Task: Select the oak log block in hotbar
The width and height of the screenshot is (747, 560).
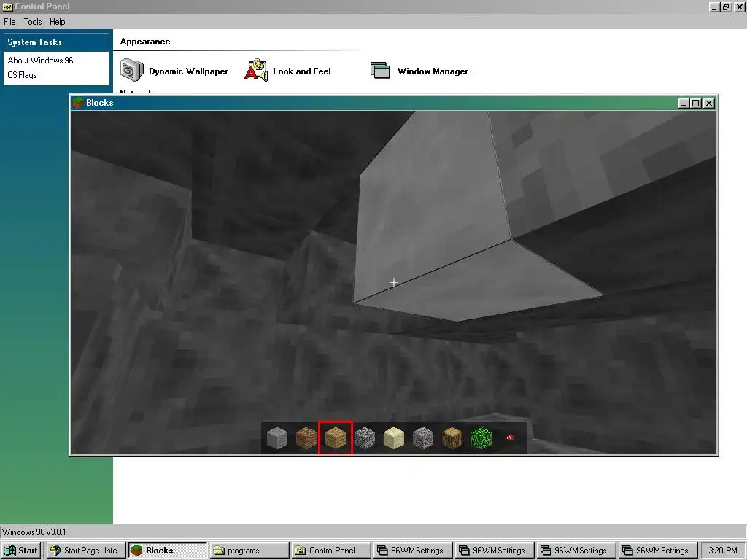Action: click(x=452, y=438)
